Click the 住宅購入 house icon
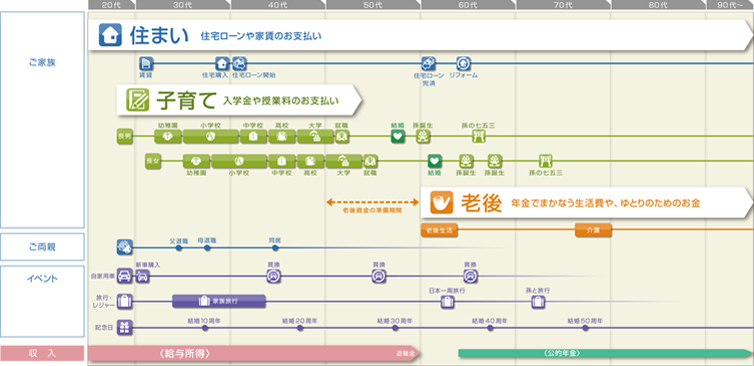 pos(222,63)
